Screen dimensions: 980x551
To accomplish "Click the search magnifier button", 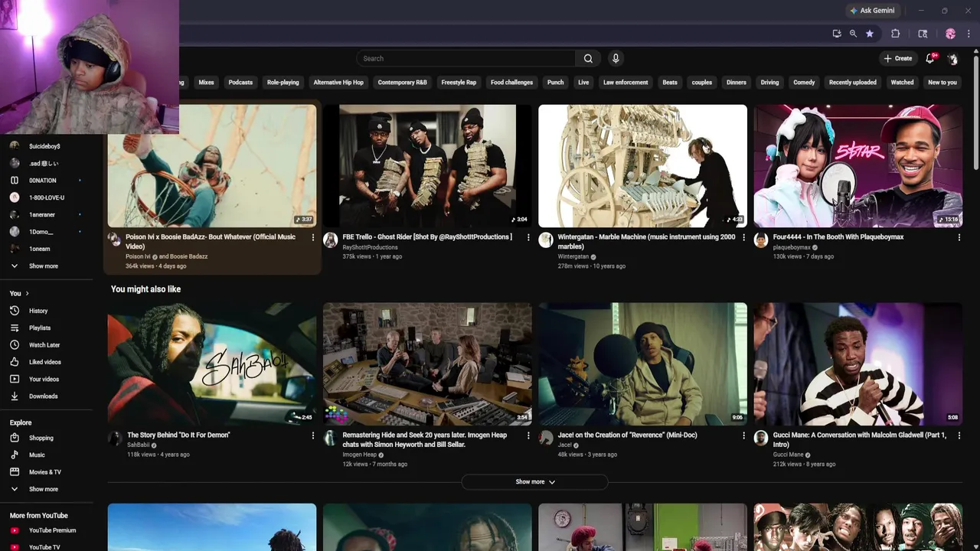I will point(588,58).
